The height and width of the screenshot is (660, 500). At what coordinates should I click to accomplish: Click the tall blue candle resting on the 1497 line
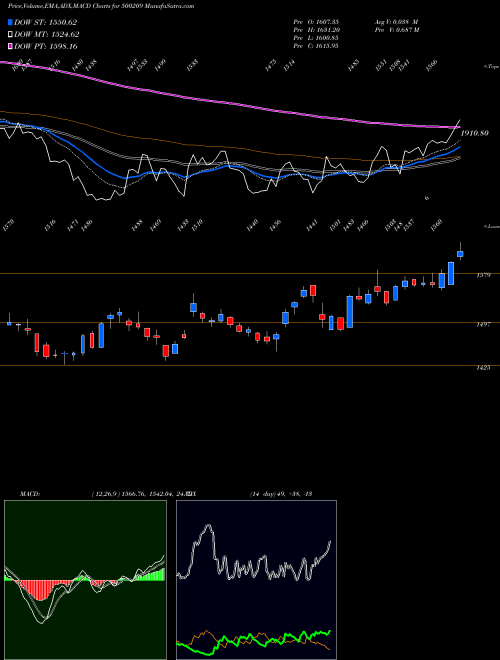pyautogui.click(x=350, y=312)
